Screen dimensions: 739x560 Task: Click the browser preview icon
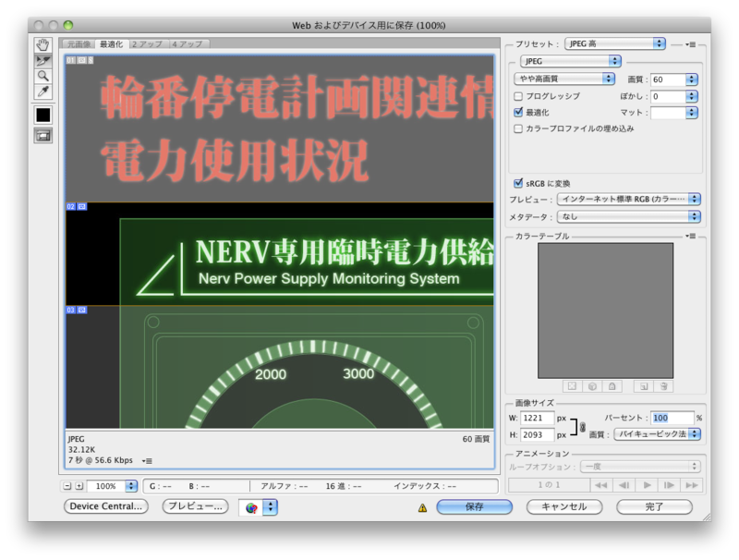(x=251, y=507)
